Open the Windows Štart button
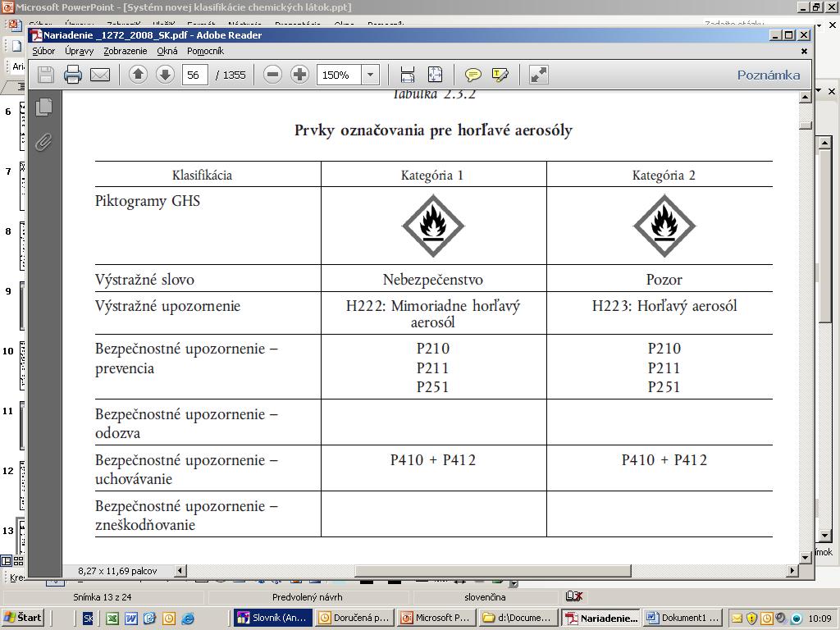840x630 pixels. pyautogui.click(x=22, y=618)
